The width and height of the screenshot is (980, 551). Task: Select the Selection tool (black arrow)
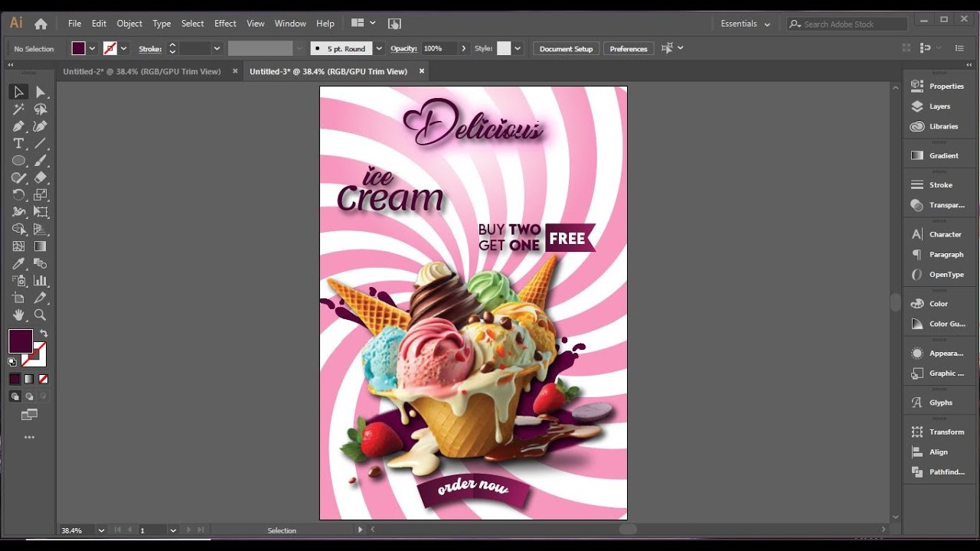[18, 92]
